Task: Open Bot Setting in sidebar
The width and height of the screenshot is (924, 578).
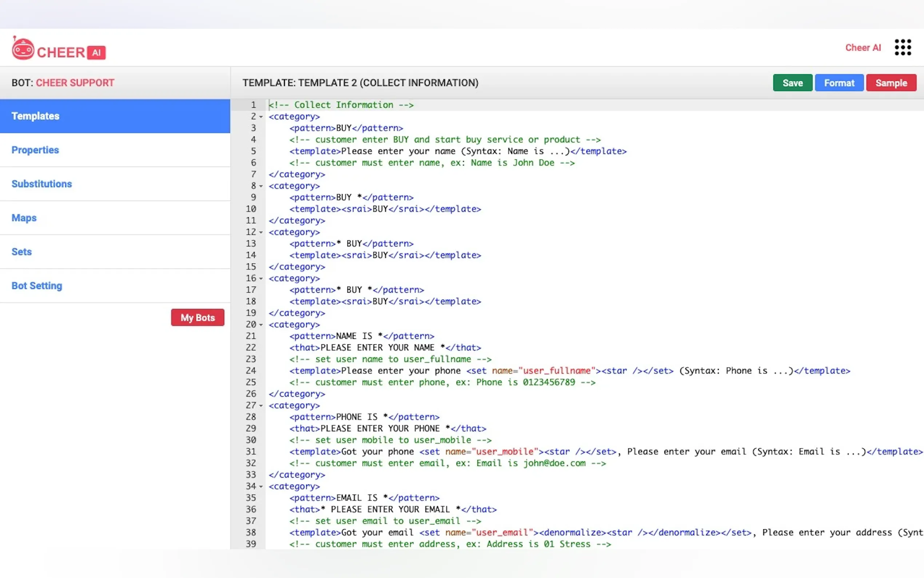Action: click(37, 286)
